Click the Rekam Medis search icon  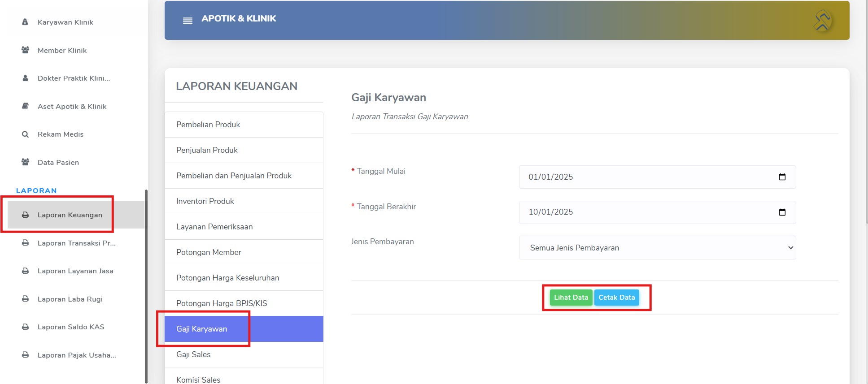pos(25,134)
